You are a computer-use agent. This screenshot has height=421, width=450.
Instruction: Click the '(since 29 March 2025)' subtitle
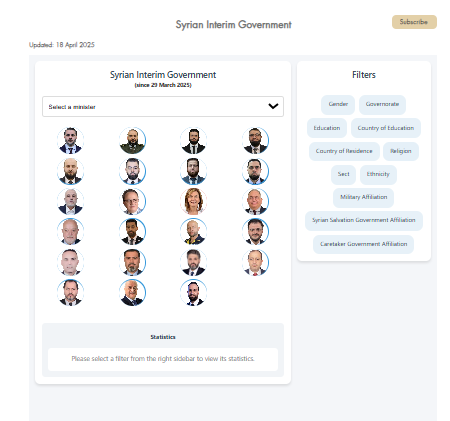click(163, 85)
